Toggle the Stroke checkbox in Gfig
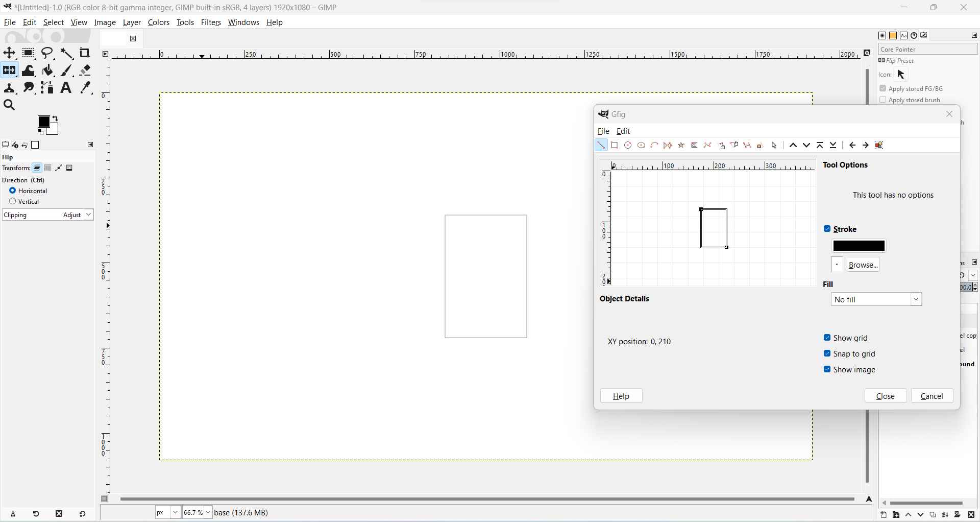This screenshot has width=980, height=522. point(827,229)
